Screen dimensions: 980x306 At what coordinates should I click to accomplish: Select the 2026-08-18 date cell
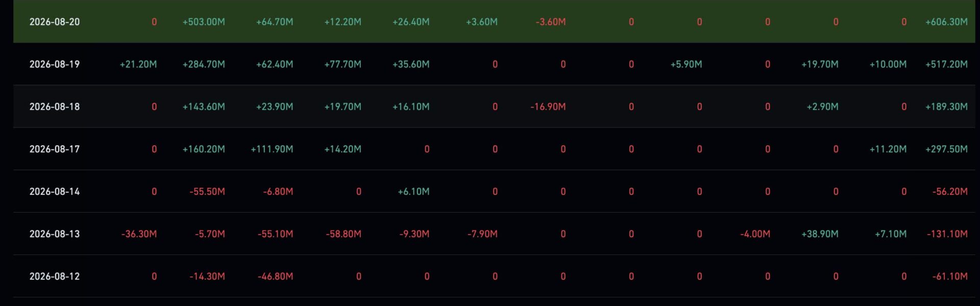[55, 107]
